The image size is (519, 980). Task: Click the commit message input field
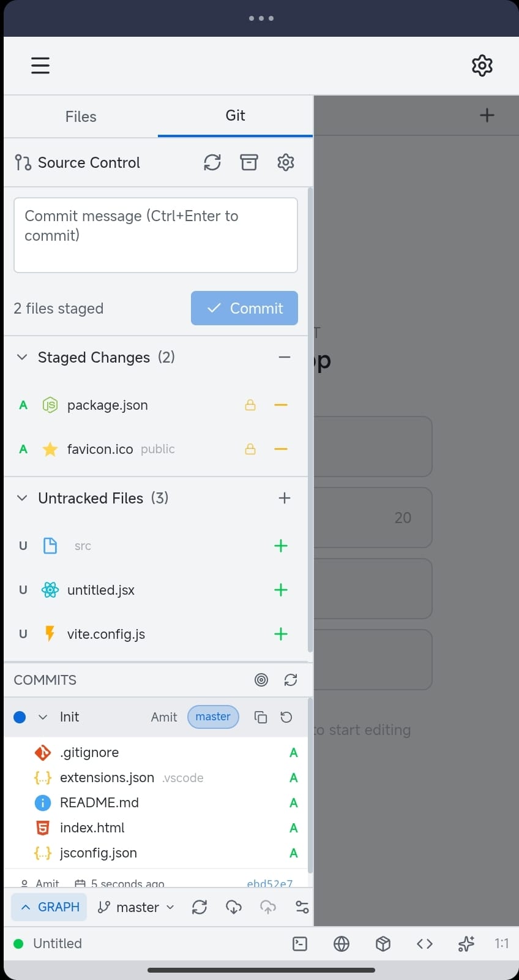(x=155, y=235)
